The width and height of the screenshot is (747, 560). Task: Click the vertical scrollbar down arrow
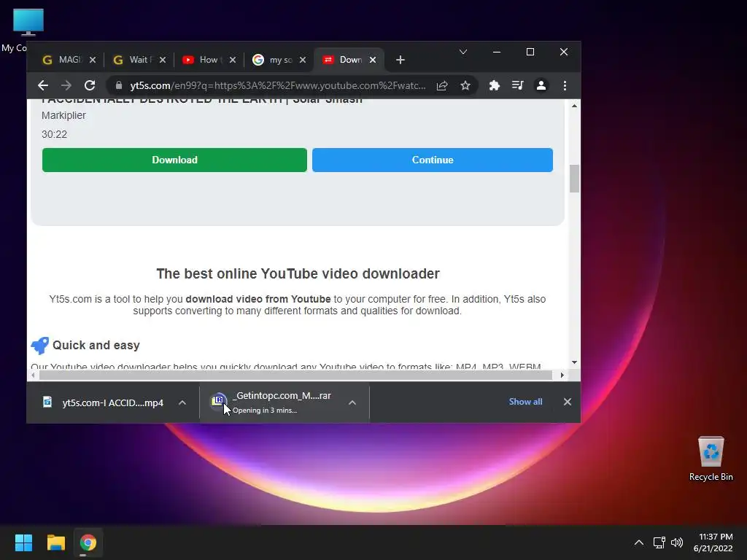575,362
